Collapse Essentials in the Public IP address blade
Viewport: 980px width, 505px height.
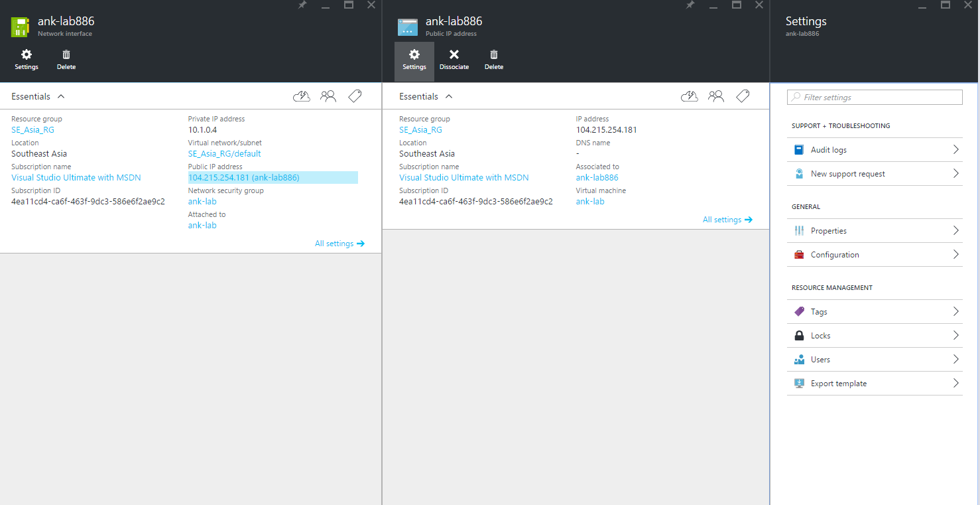click(426, 96)
